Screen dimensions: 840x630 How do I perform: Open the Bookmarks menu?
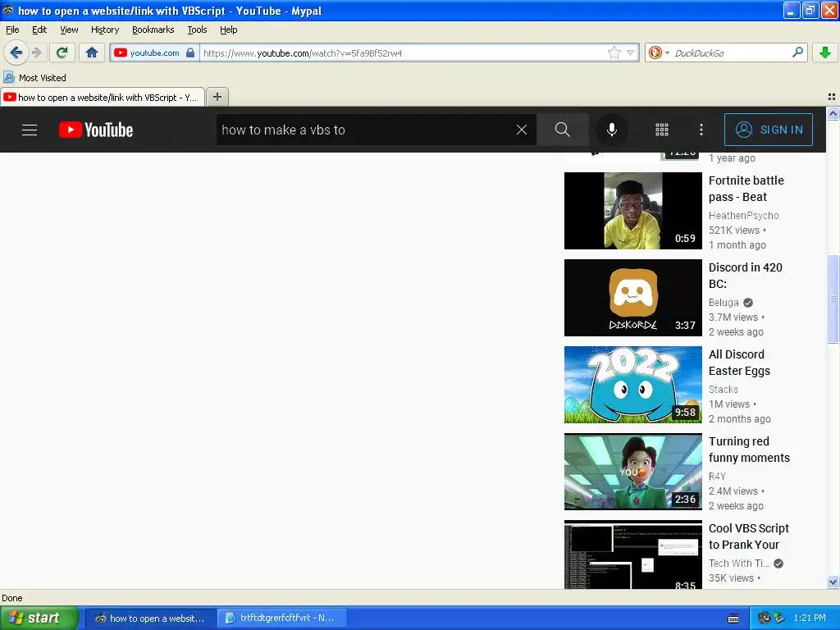pyautogui.click(x=153, y=30)
